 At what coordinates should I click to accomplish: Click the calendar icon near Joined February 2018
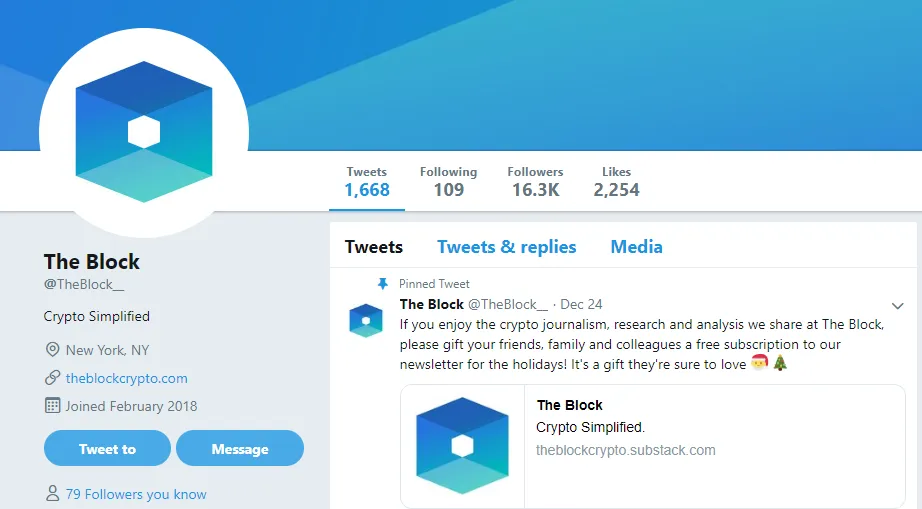(52, 406)
